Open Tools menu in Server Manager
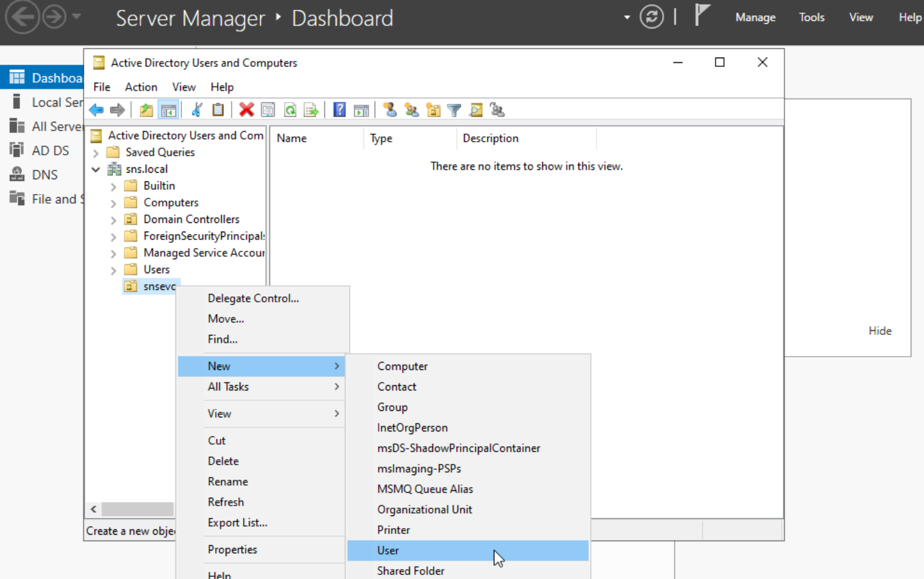The height and width of the screenshot is (579, 924). tap(811, 17)
